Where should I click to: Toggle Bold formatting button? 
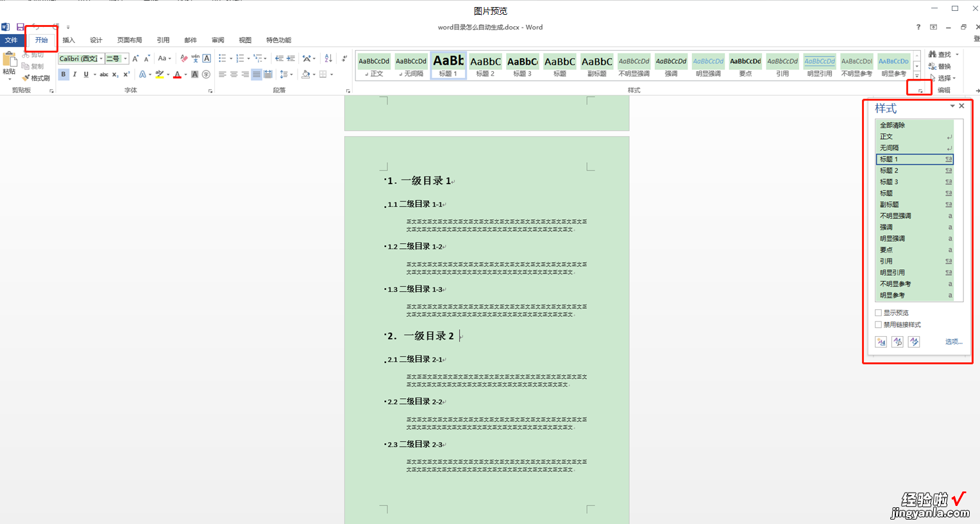coord(63,74)
